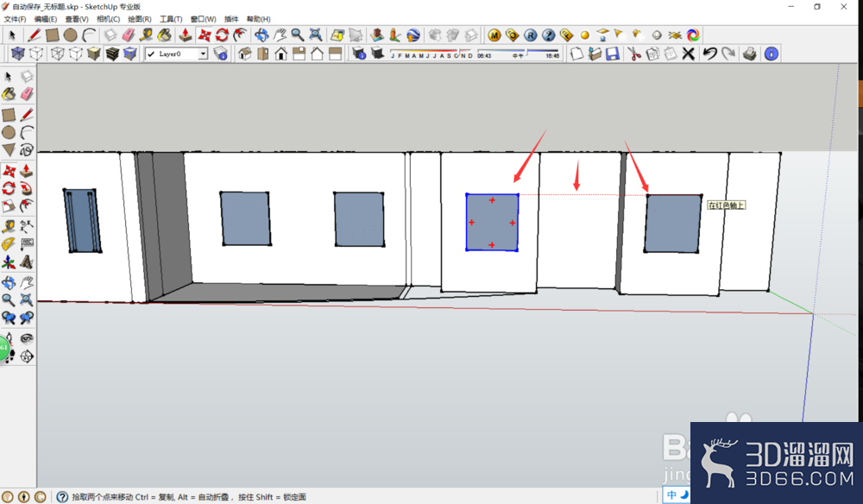
Task: Activate the Orbit tool in top toolbar
Action: (x=261, y=35)
